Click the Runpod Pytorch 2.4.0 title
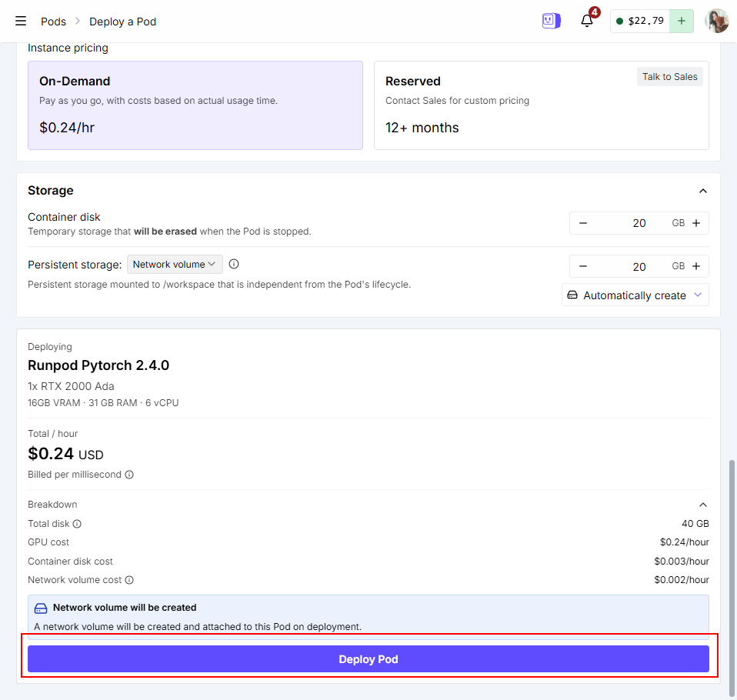 coord(98,365)
